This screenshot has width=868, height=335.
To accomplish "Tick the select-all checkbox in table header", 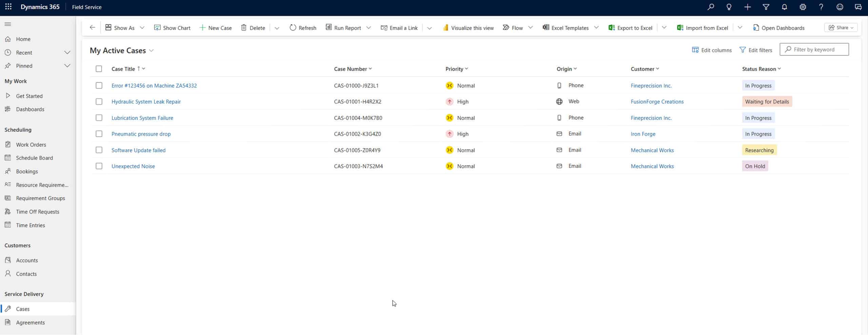I will [99, 69].
